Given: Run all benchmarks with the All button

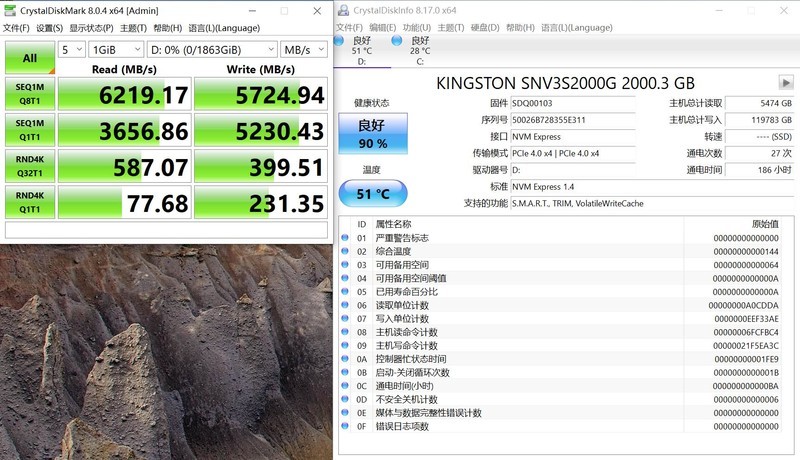Looking at the screenshot, I should [x=30, y=58].
